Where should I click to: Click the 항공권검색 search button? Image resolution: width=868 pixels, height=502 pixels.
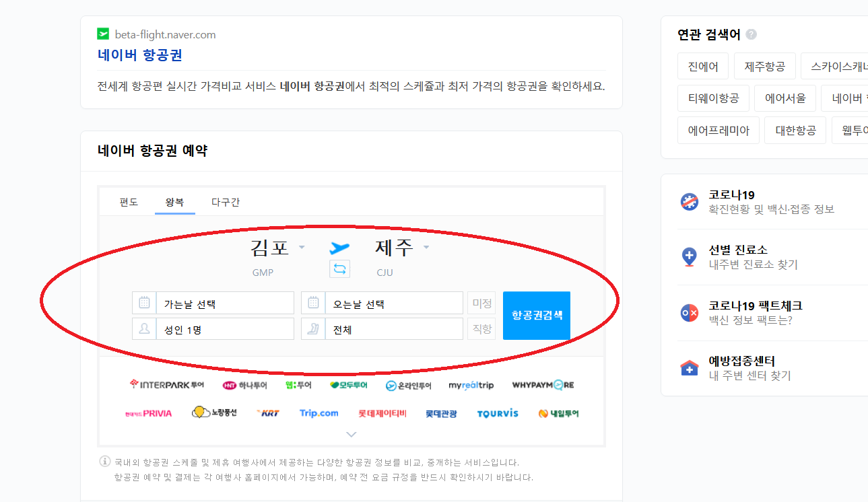[x=537, y=316]
